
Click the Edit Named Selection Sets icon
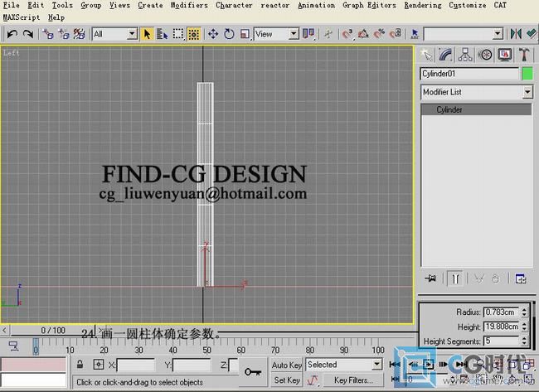pos(415,34)
